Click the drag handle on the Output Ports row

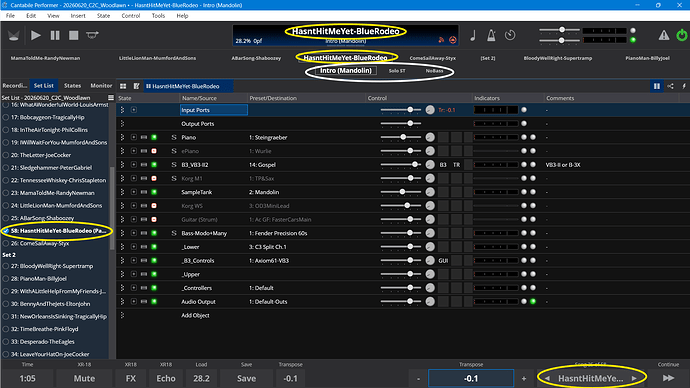click(x=122, y=124)
